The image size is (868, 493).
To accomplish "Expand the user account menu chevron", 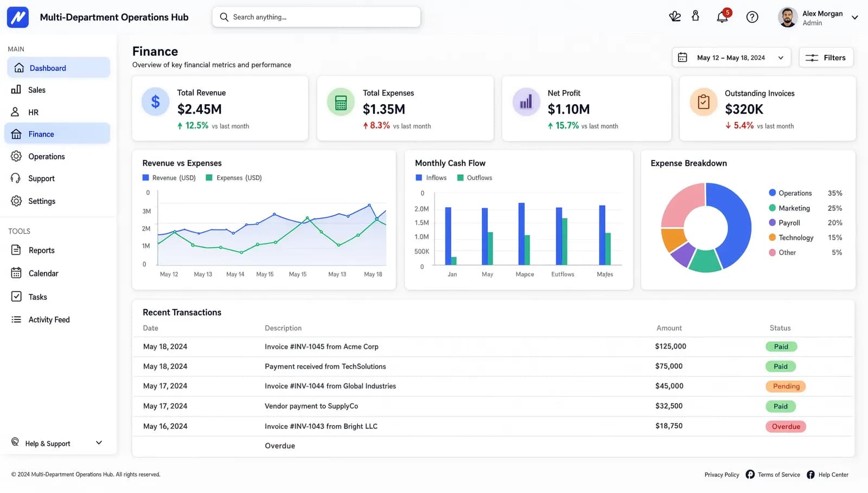I will click(855, 17).
